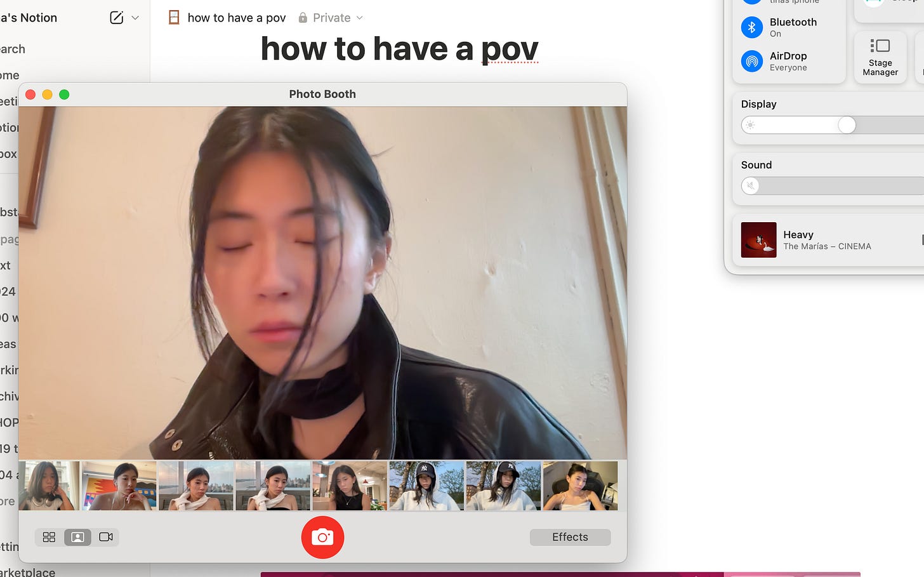
Task: Click the Display label in Control Center
Action: (x=759, y=104)
